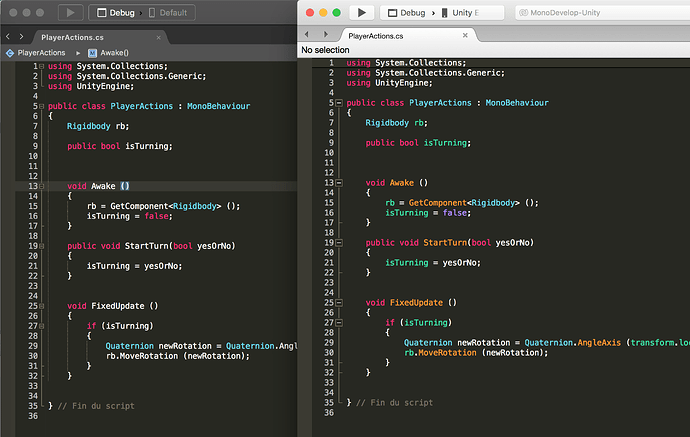This screenshot has width=690, height=437.
Task: Click 'false' on line 16, dark window
Action: [156, 216]
